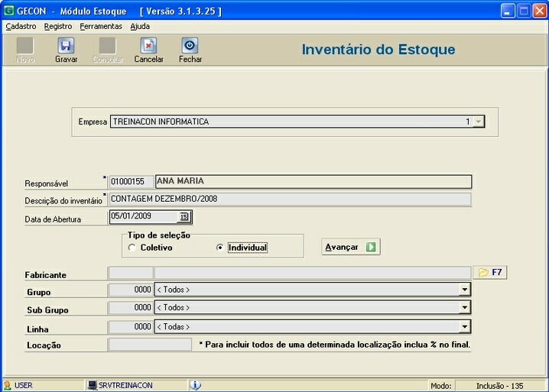Open the Empresa dropdown

click(479, 121)
